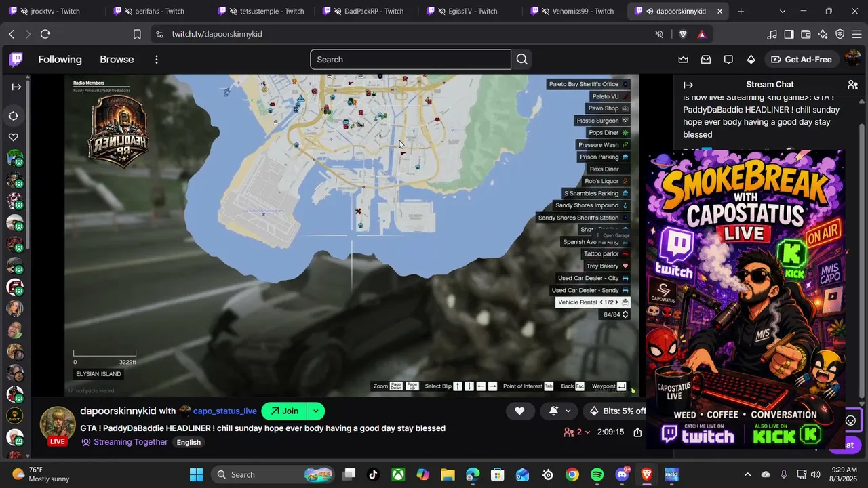The width and height of the screenshot is (868, 488).
Task: Open the Brave VPN shield icon
Action: coord(840,34)
